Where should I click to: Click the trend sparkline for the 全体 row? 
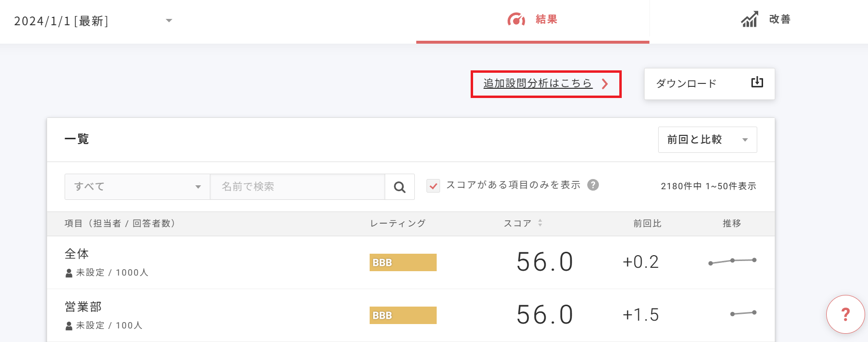pyautogui.click(x=732, y=261)
